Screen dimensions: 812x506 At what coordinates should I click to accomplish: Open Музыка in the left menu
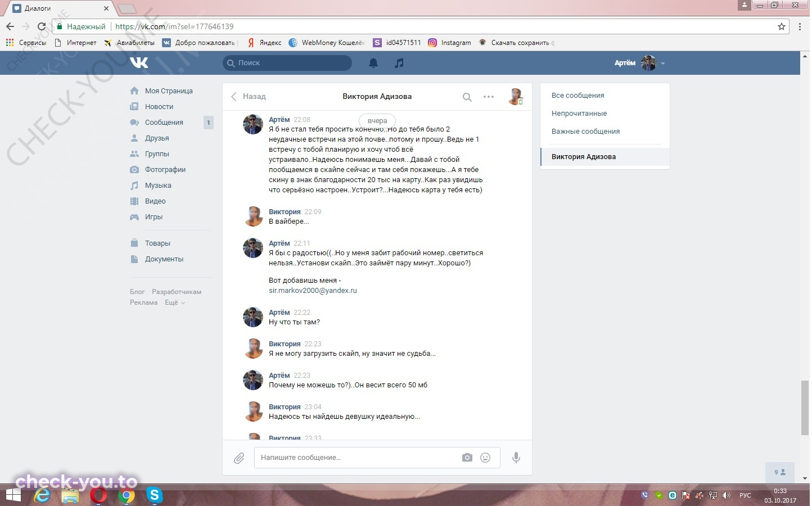158,186
